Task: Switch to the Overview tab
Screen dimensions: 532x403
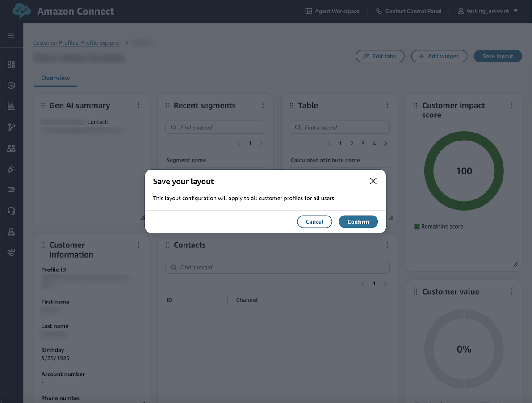Action: [x=55, y=78]
